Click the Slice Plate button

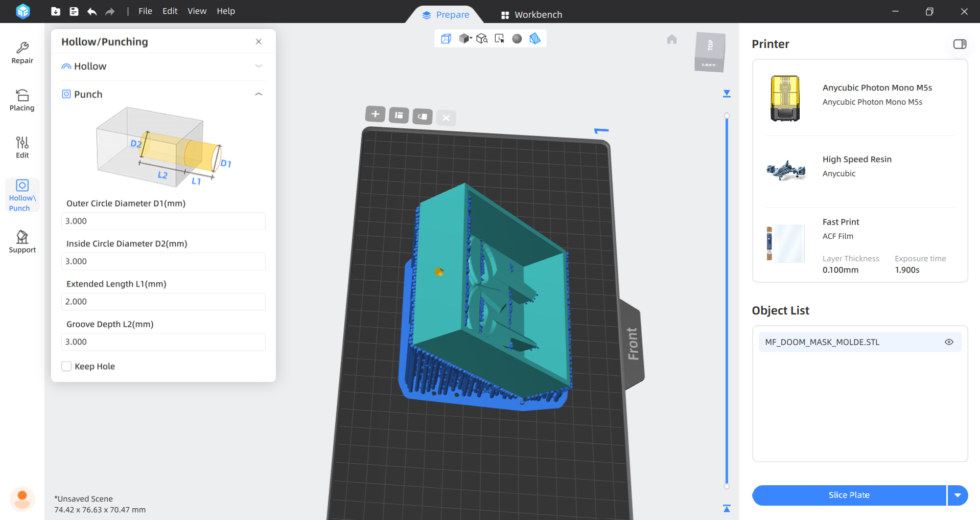tap(849, 495)
